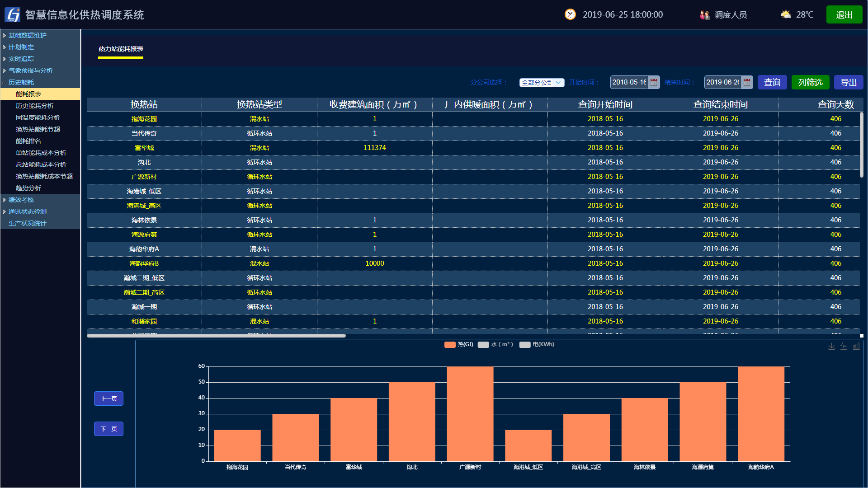Open the 生产状况统计 menu item

40,223
